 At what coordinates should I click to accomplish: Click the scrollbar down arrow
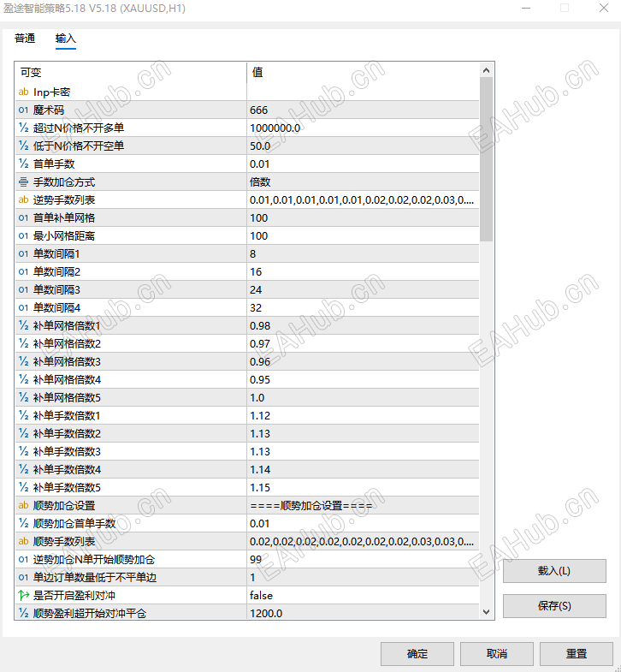486,612
